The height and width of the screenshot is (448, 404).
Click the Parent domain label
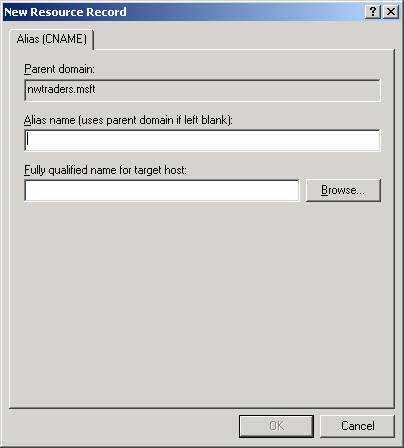coord(59,69)
